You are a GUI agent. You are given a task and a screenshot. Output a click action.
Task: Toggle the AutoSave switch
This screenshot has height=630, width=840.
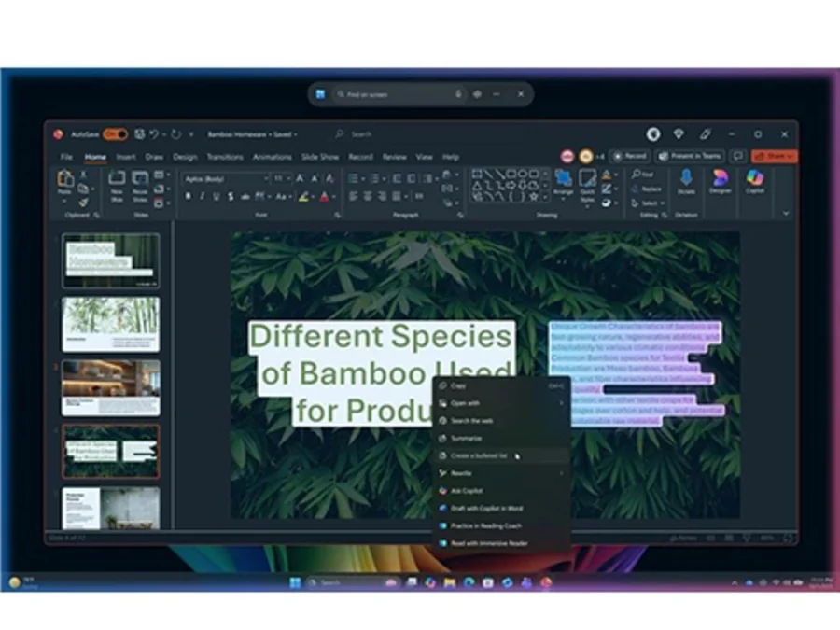point(115,134)
